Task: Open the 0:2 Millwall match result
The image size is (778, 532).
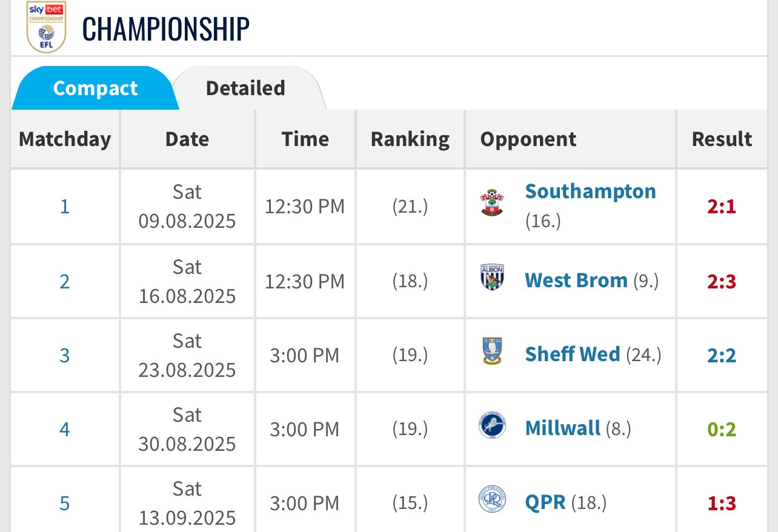Action: (x=721, y=429)
